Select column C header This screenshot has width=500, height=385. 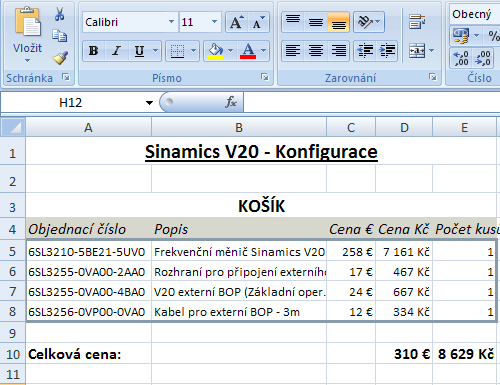pos(351,127)
